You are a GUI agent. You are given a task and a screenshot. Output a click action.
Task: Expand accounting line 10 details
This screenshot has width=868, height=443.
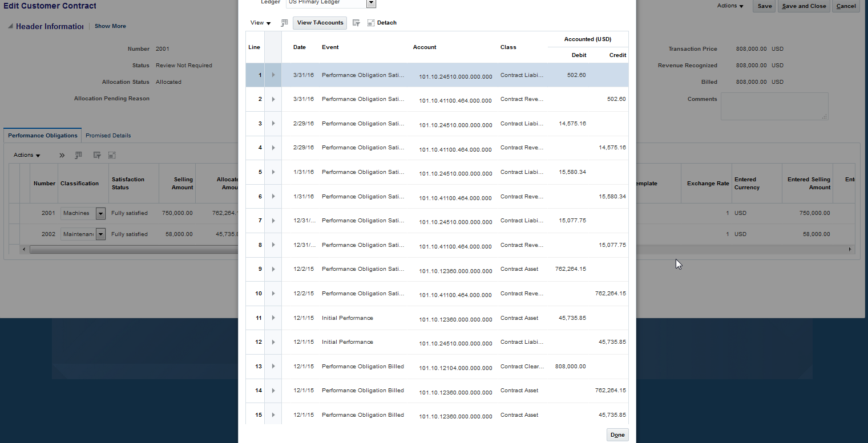273,293
